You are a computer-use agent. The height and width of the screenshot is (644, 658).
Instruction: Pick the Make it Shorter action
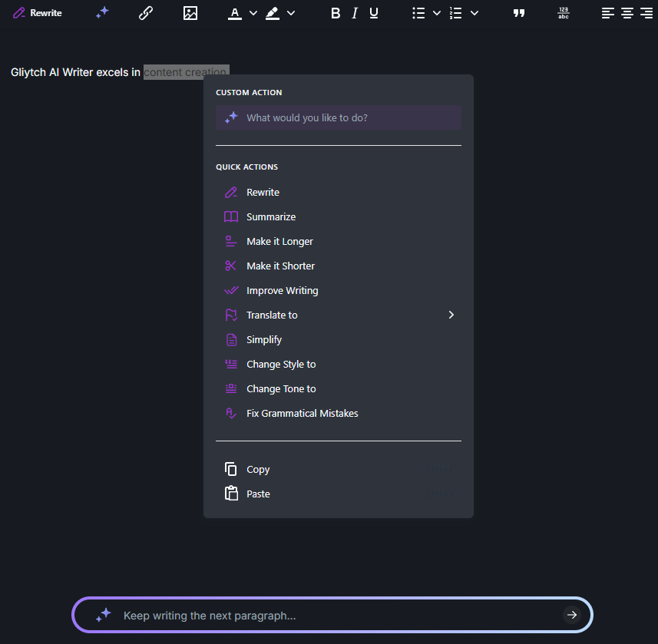click(x=339, y=266)
